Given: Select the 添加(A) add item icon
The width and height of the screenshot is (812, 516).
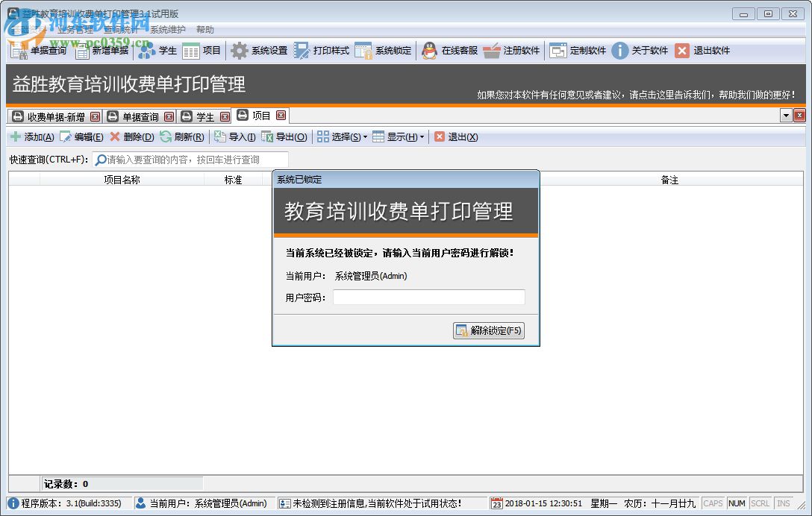Looking at the screenshot, I should coord(31,136).
